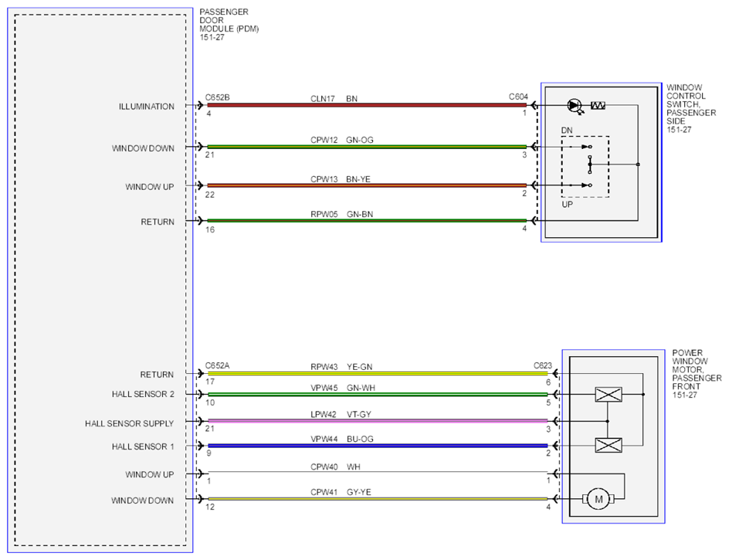Click pin 16 under the RPW05 wire
This screenshot has height=560, width=729.
210,229
